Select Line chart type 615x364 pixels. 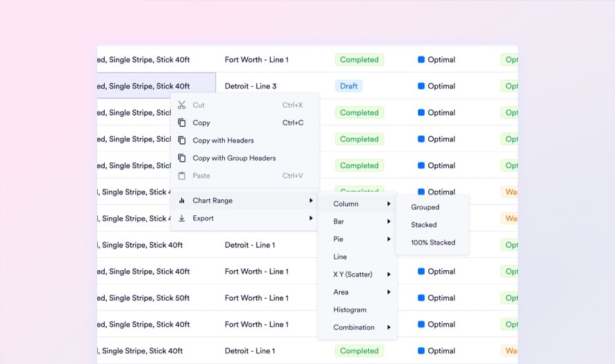pos(357,256)
